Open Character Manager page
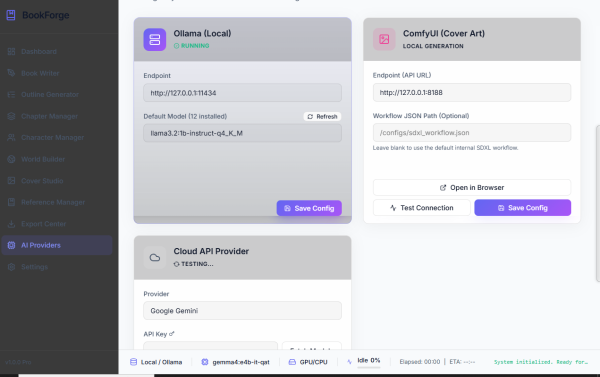 pos(57,137)
